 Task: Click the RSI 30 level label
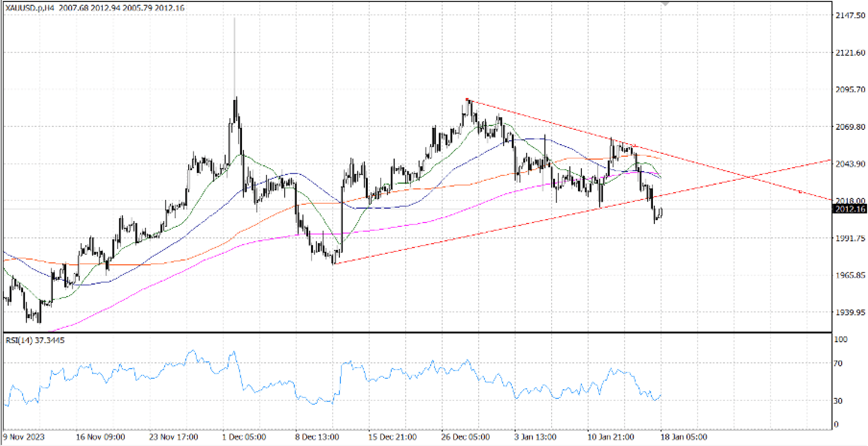coord(838,401)
